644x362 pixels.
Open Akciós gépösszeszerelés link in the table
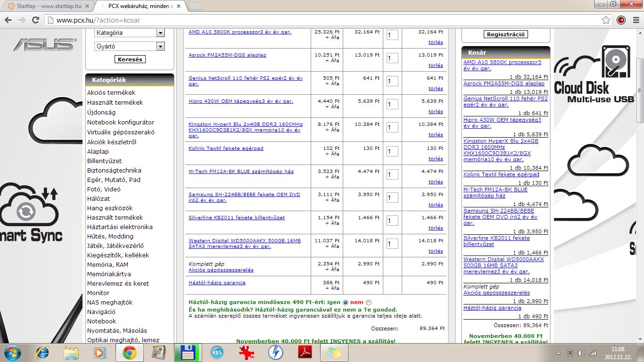(x=221, y=270)
